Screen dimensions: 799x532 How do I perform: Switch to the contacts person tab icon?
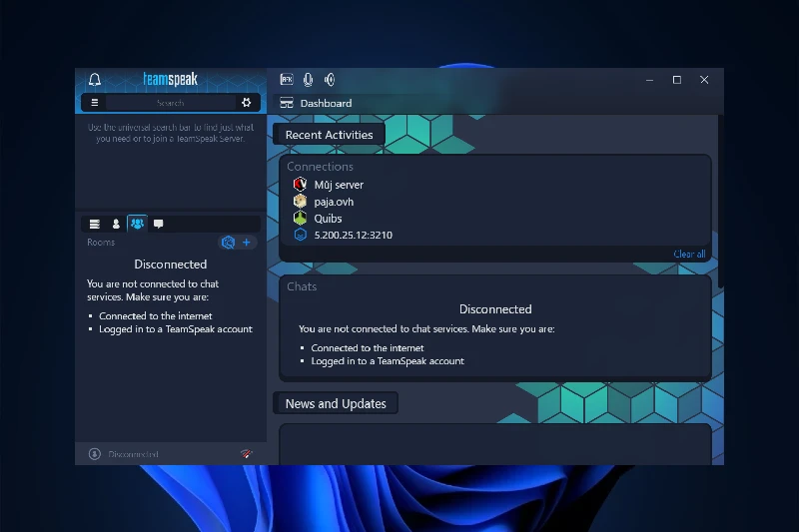pyautogui.click(x=116, y=224)
